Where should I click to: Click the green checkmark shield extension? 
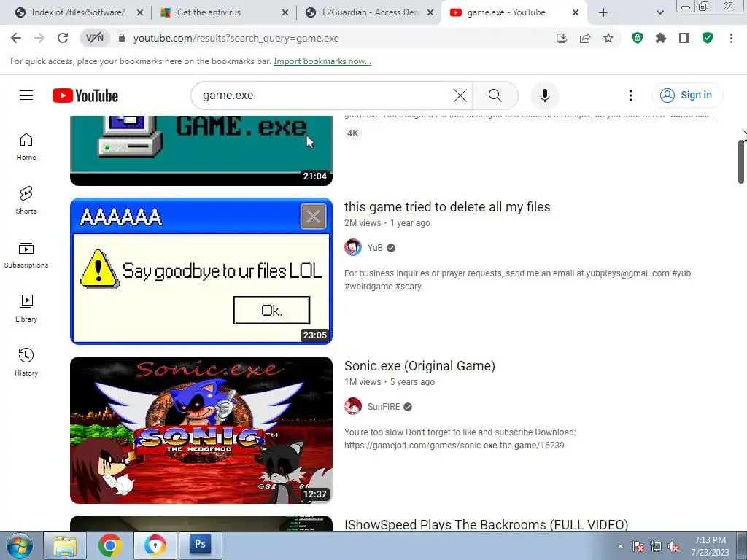pos(708,38)
